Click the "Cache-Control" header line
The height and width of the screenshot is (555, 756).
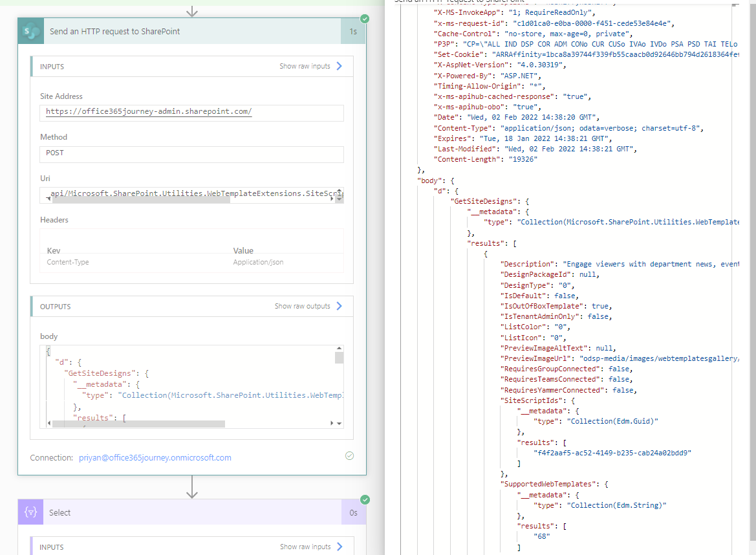534,34
